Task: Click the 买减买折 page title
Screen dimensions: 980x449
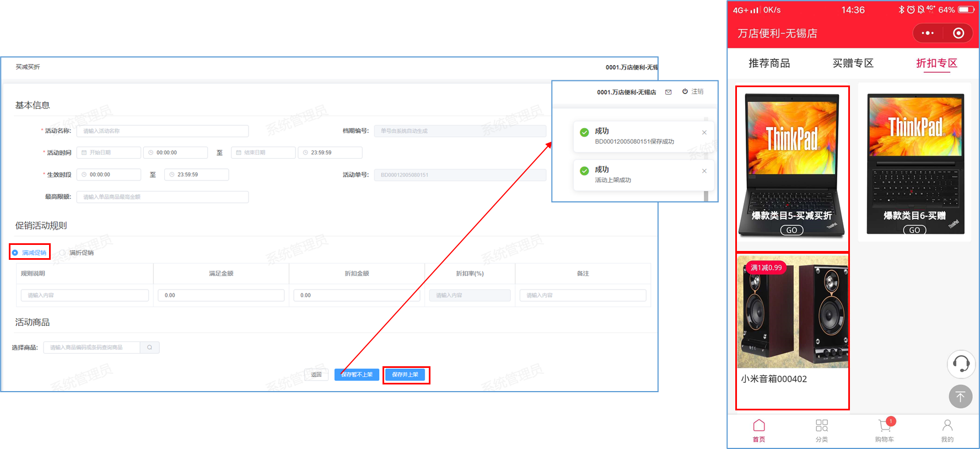Action: pos(28,67)
